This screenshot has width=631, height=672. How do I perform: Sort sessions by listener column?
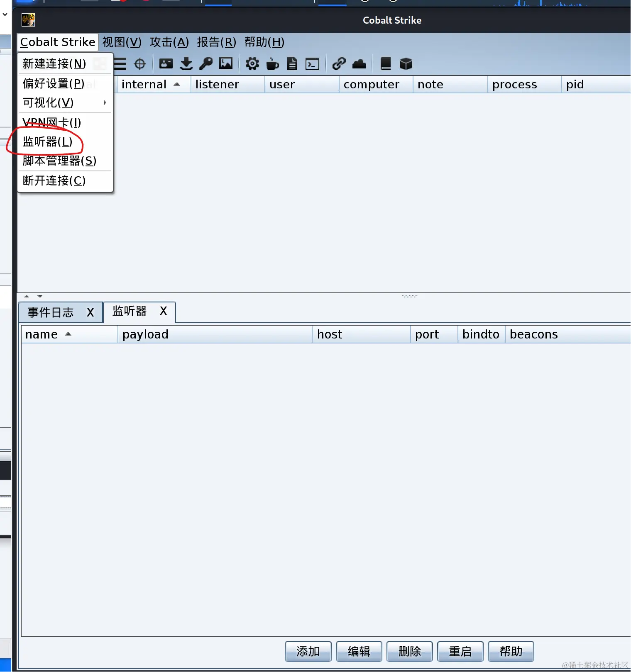click(x=227, y=84)
